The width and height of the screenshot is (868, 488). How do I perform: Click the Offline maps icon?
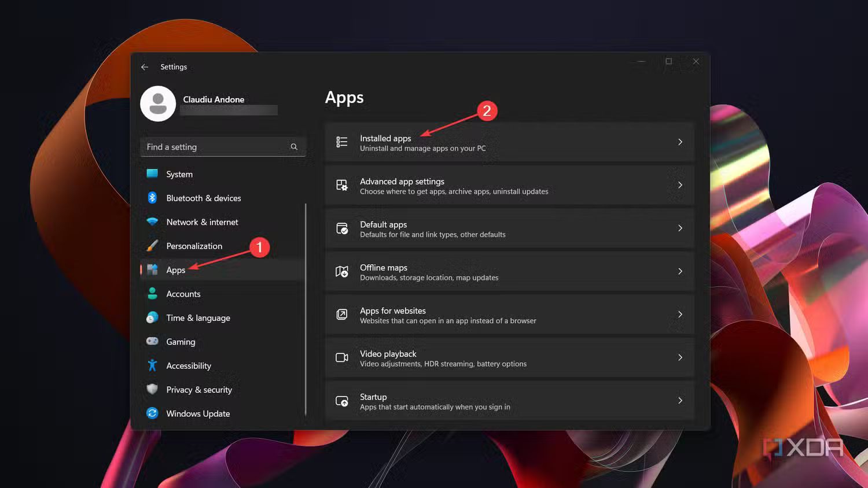[342, 272]
